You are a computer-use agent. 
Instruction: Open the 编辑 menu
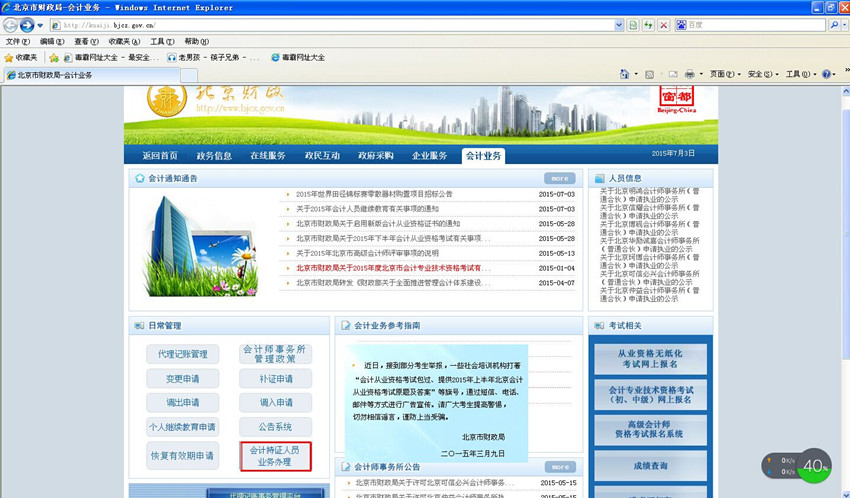(51, 41)
